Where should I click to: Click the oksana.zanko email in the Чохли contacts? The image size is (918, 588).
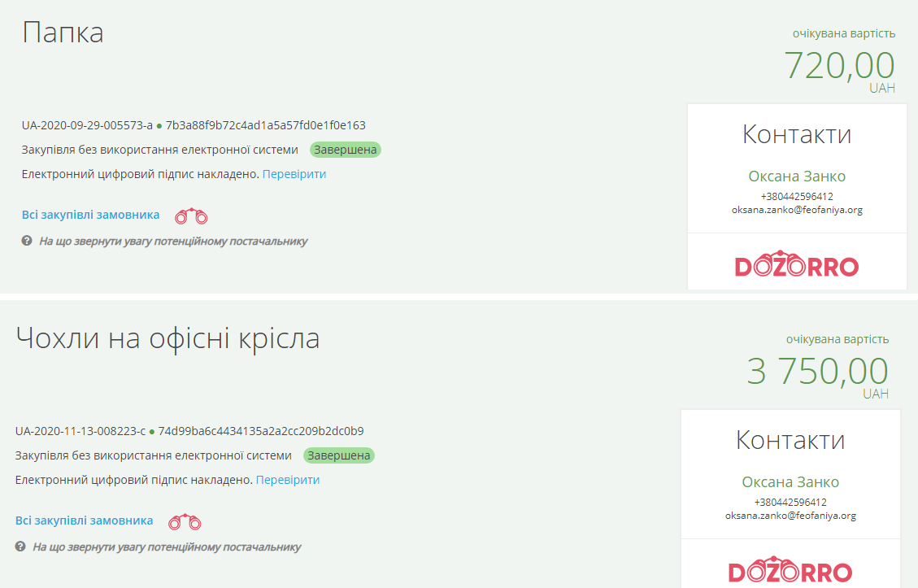point(790,516)
